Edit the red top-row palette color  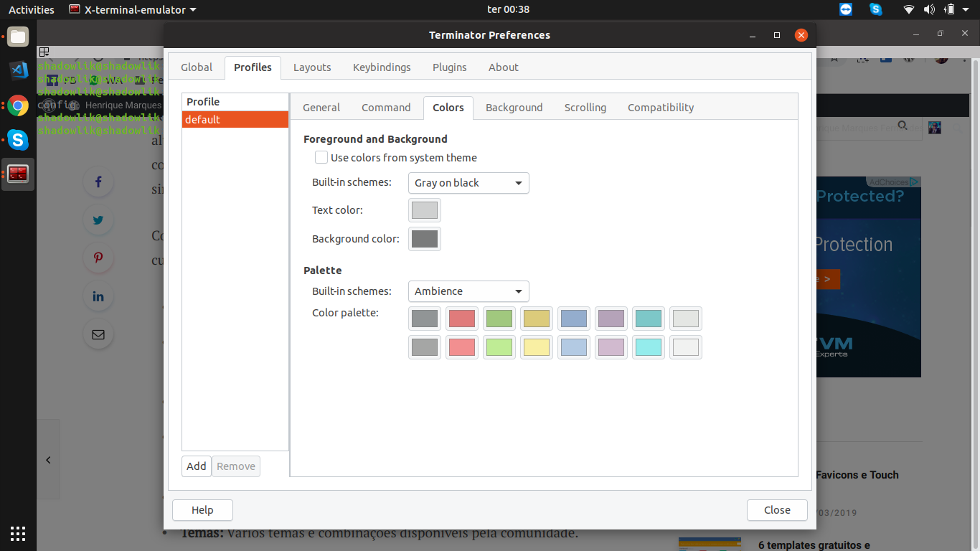(462, 319)
